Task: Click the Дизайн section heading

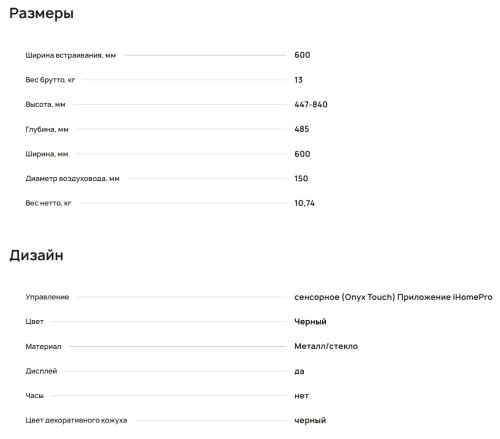Action: [x=36, y=256]
